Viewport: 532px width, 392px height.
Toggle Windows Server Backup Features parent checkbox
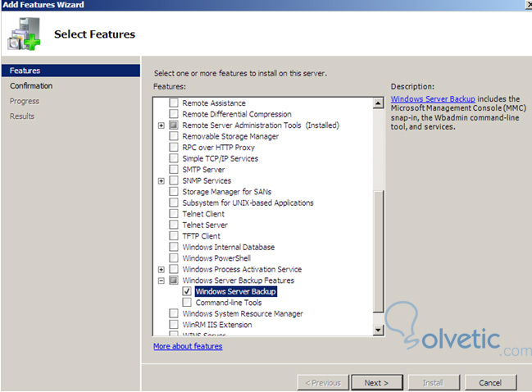coord(174,280)
